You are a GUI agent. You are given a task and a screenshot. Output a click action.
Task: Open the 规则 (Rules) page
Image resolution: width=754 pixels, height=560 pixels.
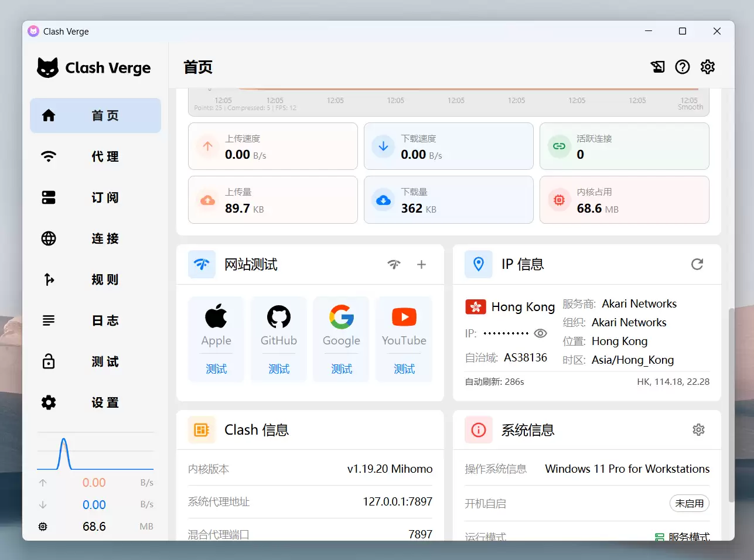point(95,279)
